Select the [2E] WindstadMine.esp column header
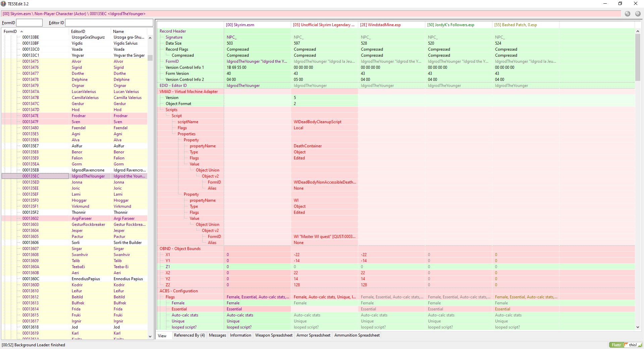 click(x=391, y=25)
